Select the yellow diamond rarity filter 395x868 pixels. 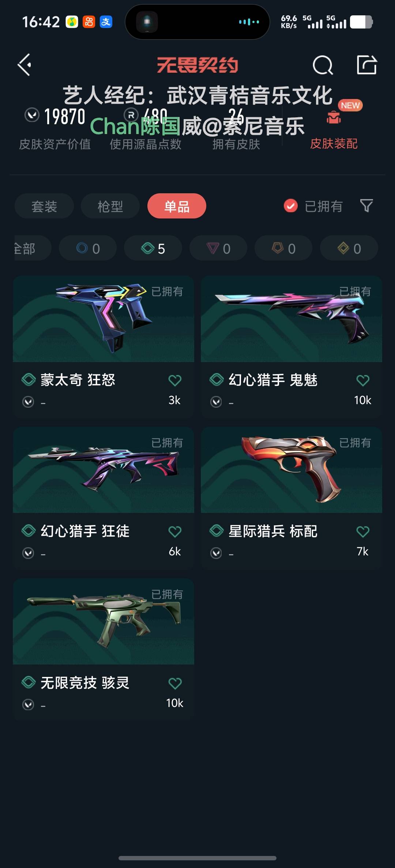click(349, 248)
